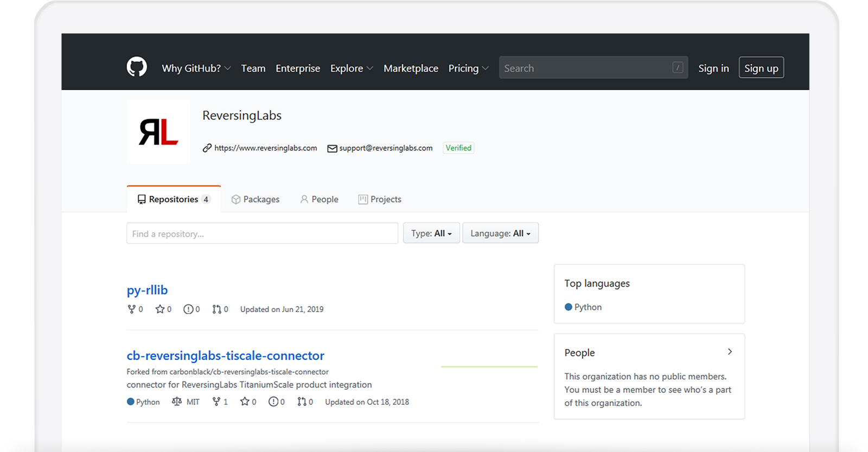Open carbonblack/cb-reversinglabs-tiscale-connector fork source
This screenshot has width=868, height=452.
(249, 372)
